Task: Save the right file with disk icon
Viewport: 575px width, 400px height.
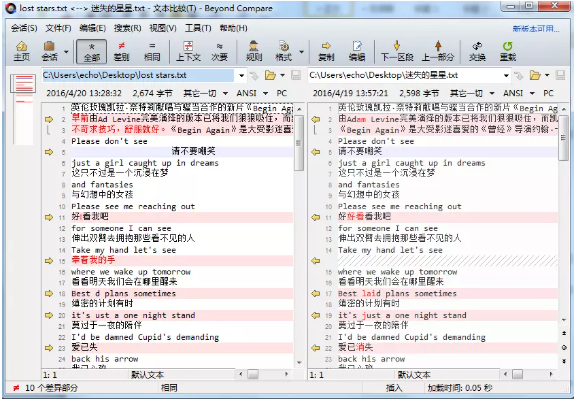Action: (560, 76)
